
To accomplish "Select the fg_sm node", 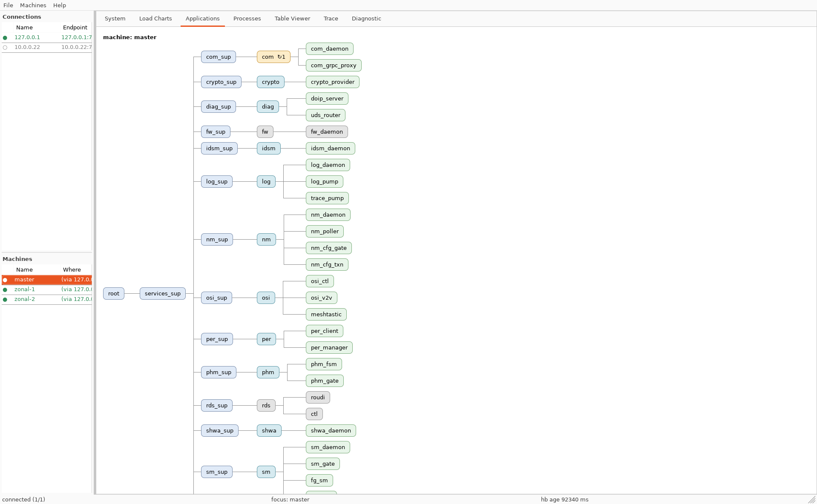I will [x=319, y=481].
